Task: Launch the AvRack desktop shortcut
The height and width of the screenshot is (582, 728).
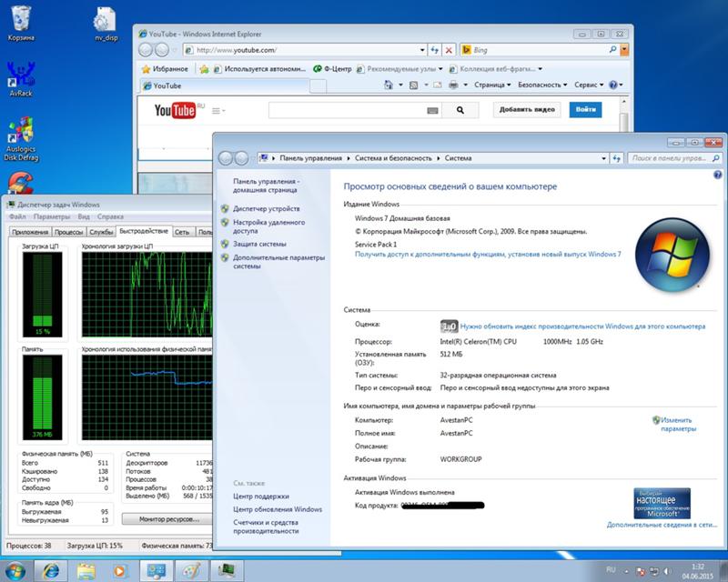Action: coord(21,79)
